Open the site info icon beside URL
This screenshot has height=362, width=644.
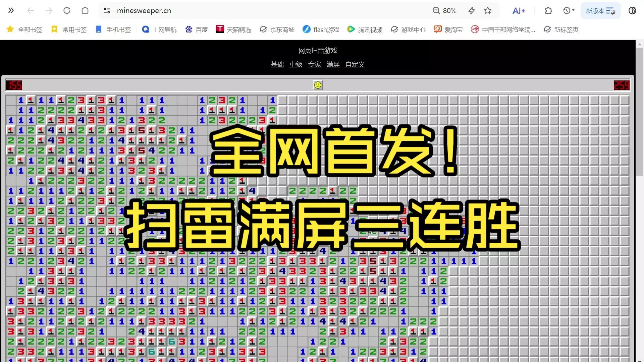(x=107, y=11)
